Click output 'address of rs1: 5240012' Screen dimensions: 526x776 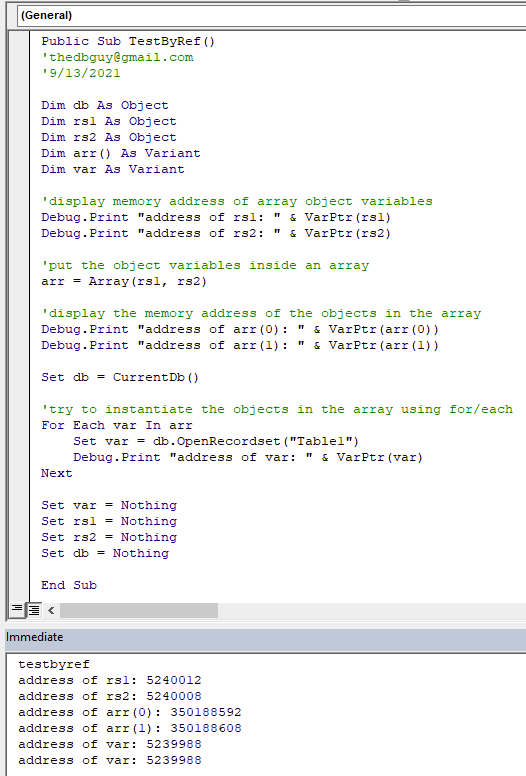pos(110,680)
